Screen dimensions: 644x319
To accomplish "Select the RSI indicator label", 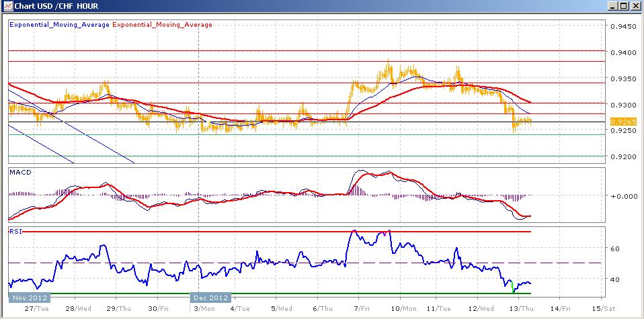I will point(15,230).
